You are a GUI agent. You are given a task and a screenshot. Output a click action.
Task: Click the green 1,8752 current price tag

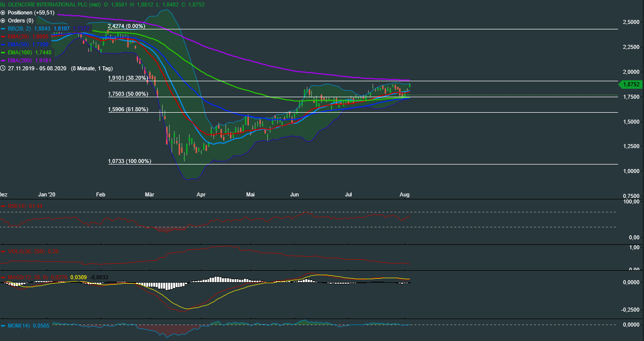pyautogui.click(x=630, y=85)
